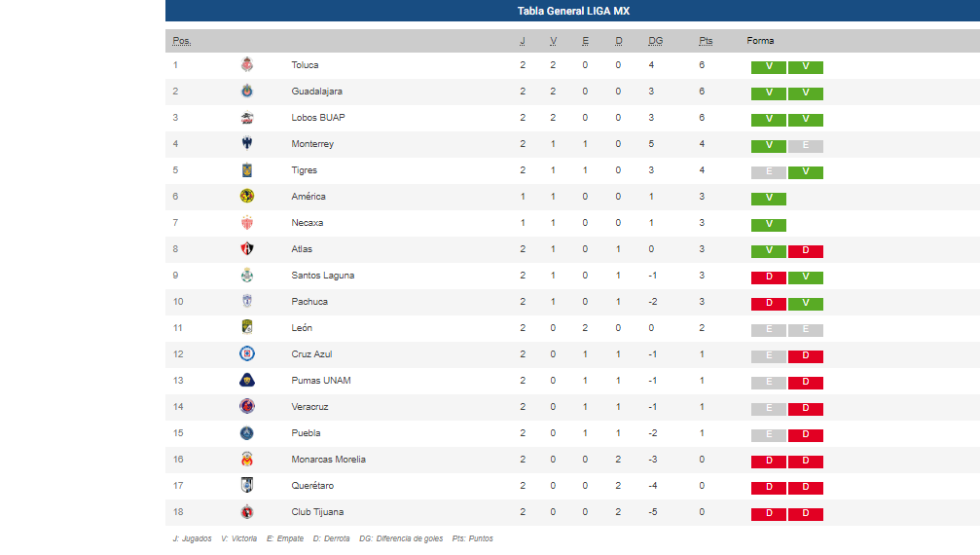The width and height of the screenshot is (980, 555).
Task: Sort by the DG column header
Action: coord(655,41)
